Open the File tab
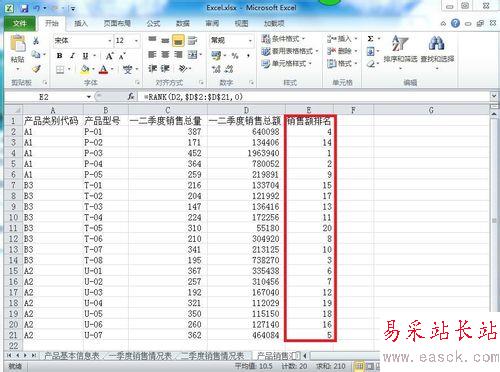This screenshot has width=500, height=372. click(x=20, y=23)
